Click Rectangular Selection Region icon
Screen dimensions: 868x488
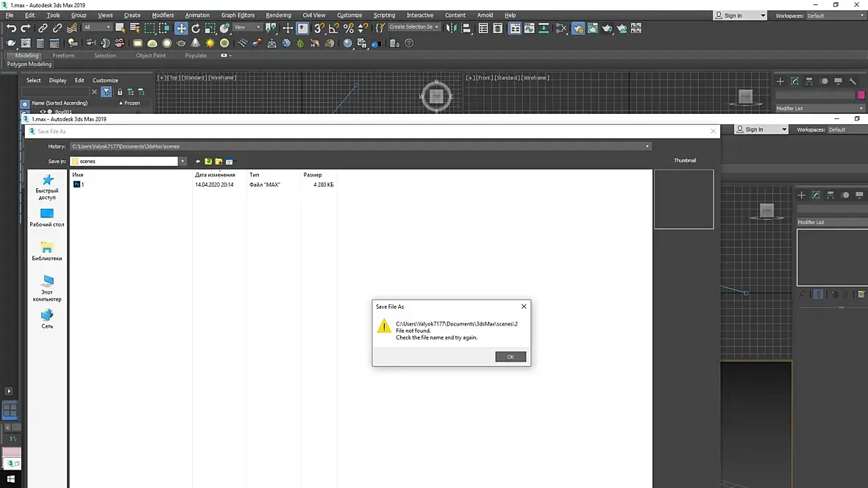coord(149,28)
